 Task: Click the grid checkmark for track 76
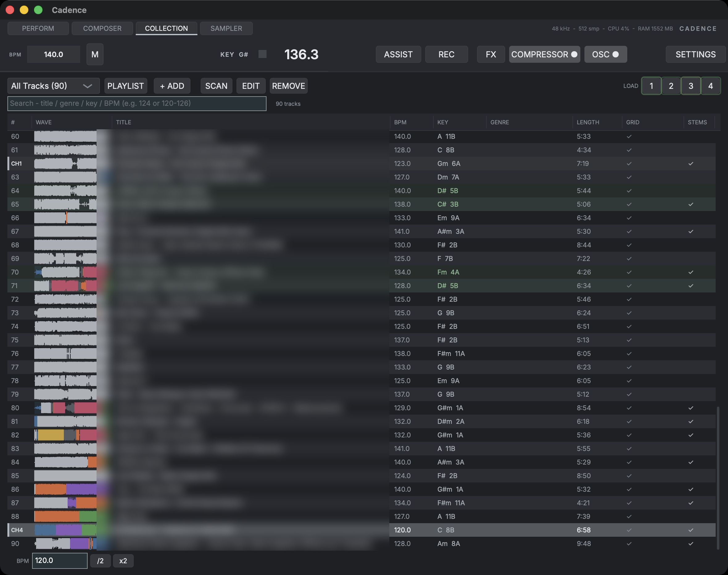pos(629,354)
